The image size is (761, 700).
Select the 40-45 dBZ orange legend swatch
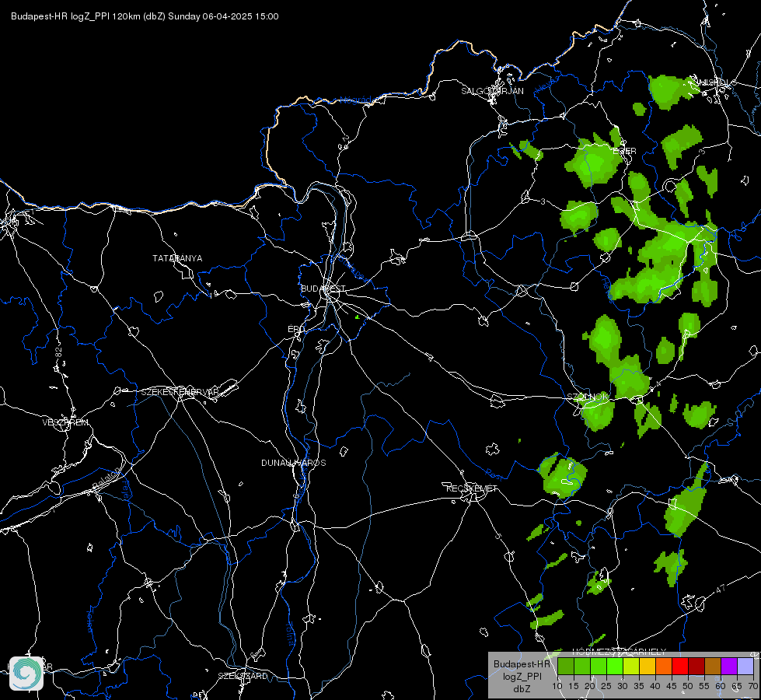(x=664, y=666)
